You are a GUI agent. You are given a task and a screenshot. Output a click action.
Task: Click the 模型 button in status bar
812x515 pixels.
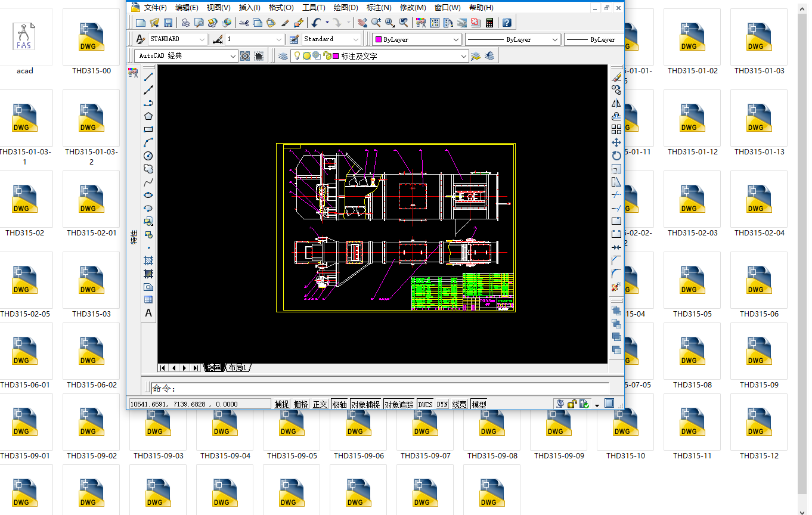click(x=479, y=404)
